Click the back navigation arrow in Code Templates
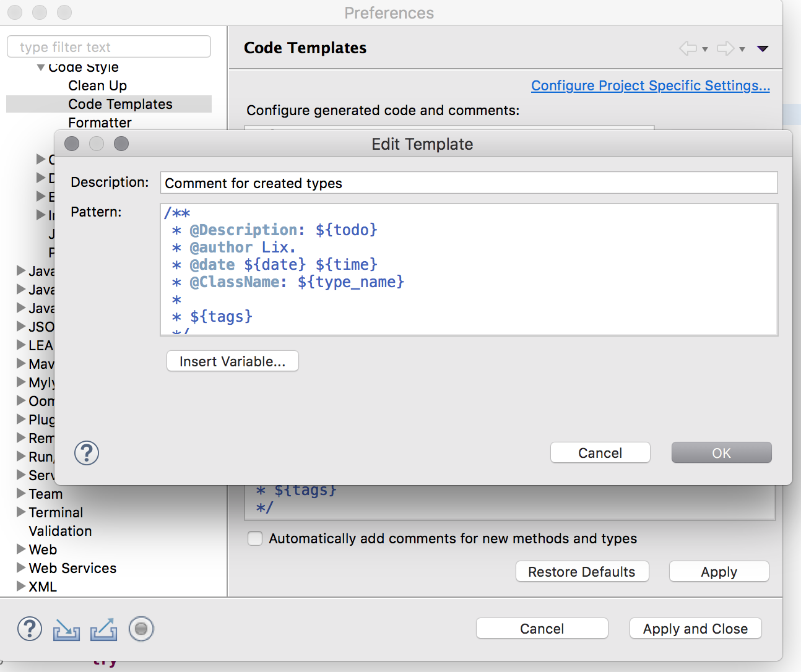This screenshot has height=672, width=801. pos(688,48)
